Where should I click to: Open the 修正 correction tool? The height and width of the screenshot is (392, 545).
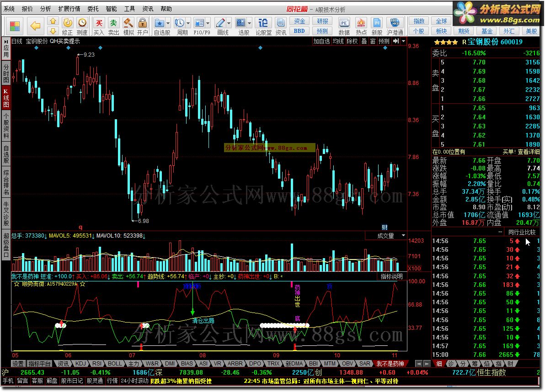coord(67,26)
